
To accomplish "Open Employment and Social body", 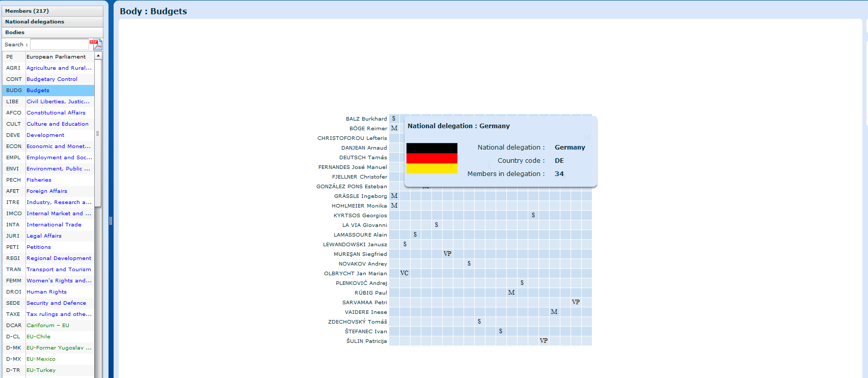I will [x=48, y=157].
